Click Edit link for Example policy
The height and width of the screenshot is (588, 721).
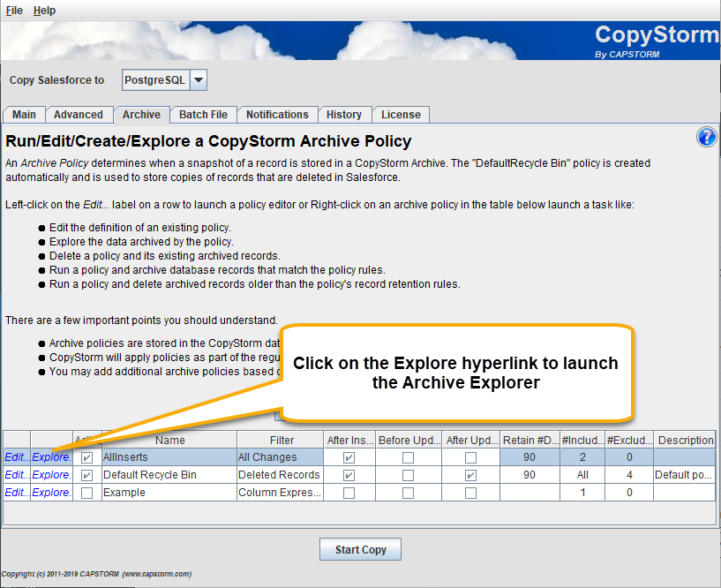pos(17,493)
